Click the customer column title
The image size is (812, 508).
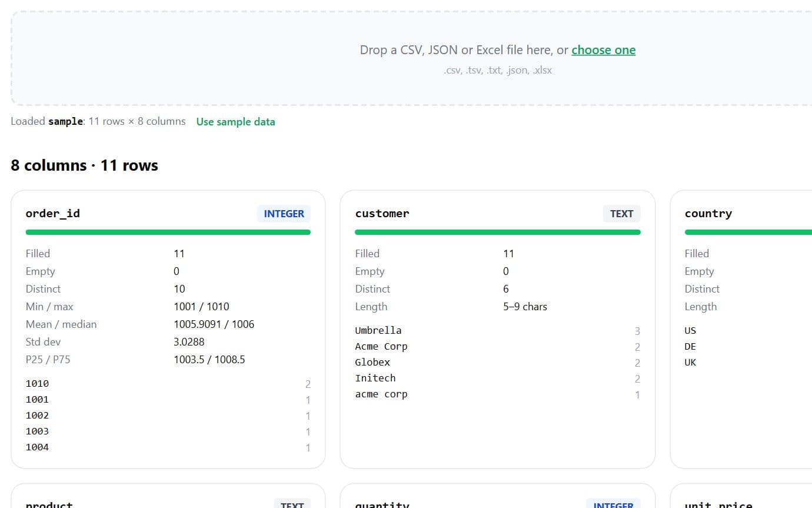(382, 214)
